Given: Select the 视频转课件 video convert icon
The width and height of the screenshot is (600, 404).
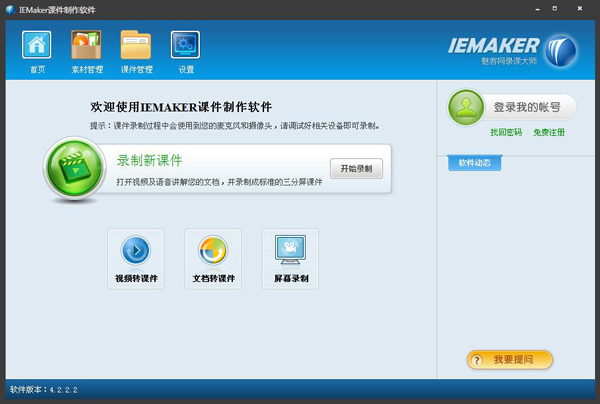Looking at the screenshot, I should (x=136, y=251).
